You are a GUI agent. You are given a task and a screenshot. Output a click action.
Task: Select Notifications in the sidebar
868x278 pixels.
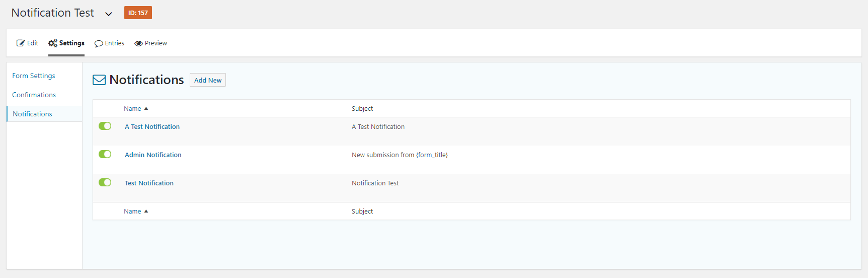point(32,114)
